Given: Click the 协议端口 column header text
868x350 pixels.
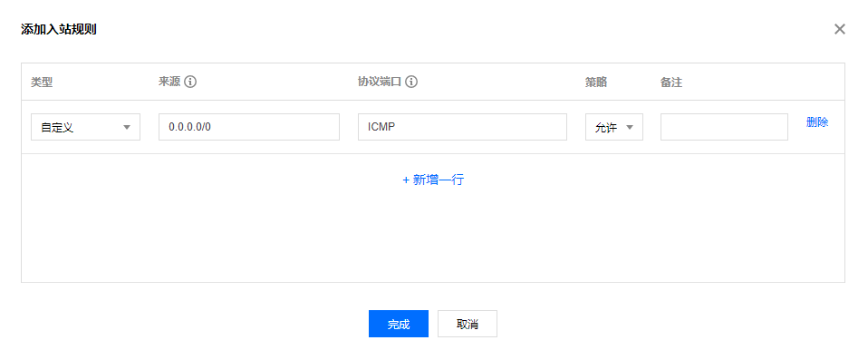Looking at the screenshot, I should click(x=380, y=82).
